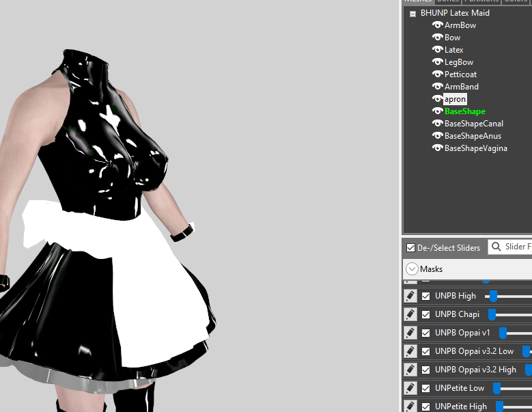532x412 pixels.
Task: Click the UNPetite High slider handle
Action: [x=499, y=407]
